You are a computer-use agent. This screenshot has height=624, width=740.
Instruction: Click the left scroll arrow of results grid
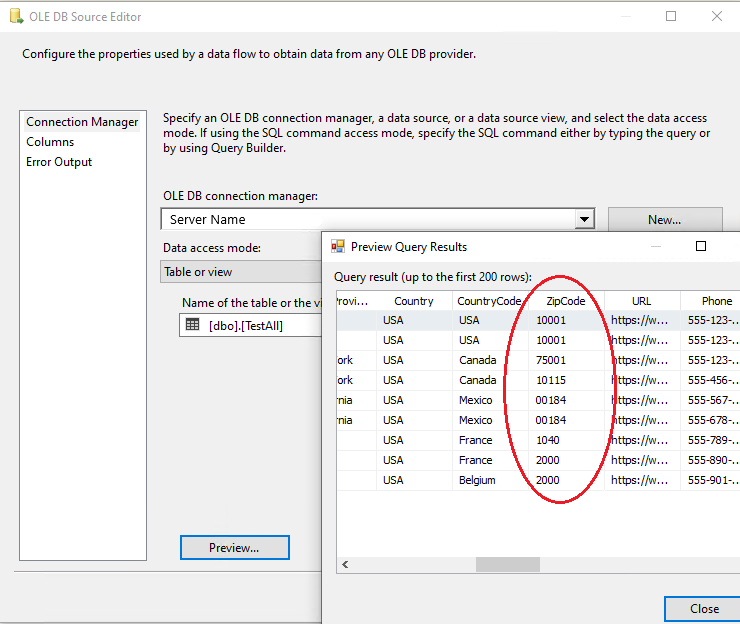[x=345, y=565]
